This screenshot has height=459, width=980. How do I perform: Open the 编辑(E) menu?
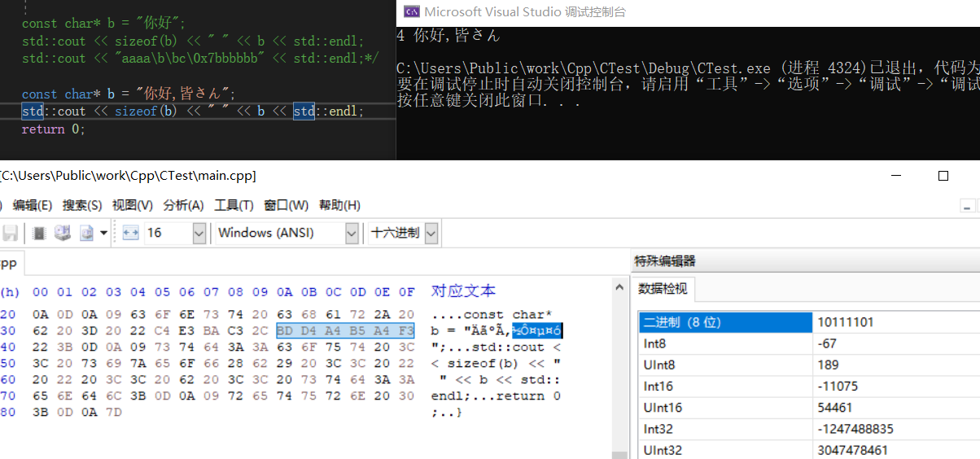pyautogui.click(x=33, y=205)
